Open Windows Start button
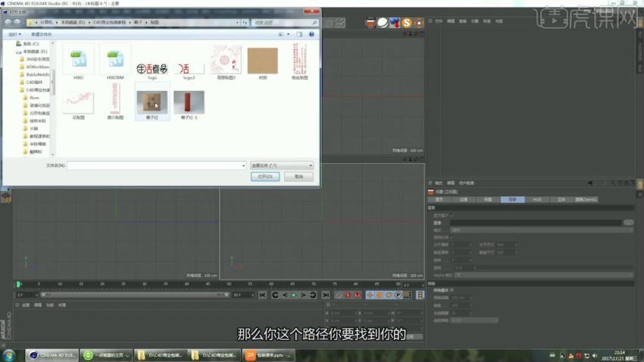644x362 pixels. (x=8, y=355)
